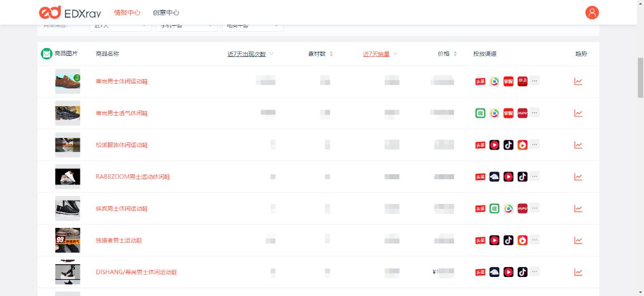
Task: Show more channels for RABBZOOM男士运动休闲鞋
Action: 535,176
